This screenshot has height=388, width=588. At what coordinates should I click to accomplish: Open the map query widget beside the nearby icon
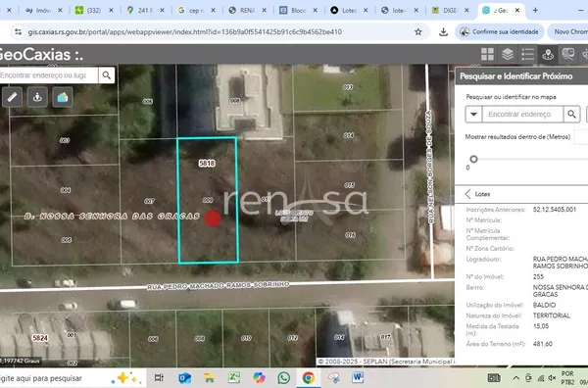(x=567, y=54)
